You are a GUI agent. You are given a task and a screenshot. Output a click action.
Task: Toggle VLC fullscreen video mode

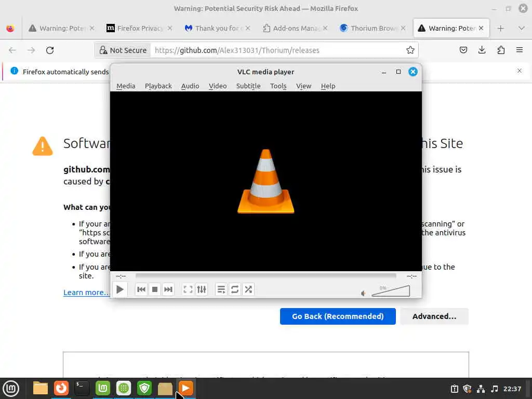188,289
